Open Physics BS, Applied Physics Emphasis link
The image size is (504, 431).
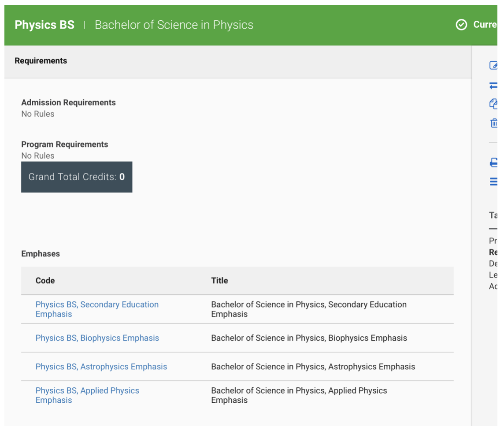pyautogui.click(x=87, y=395)
